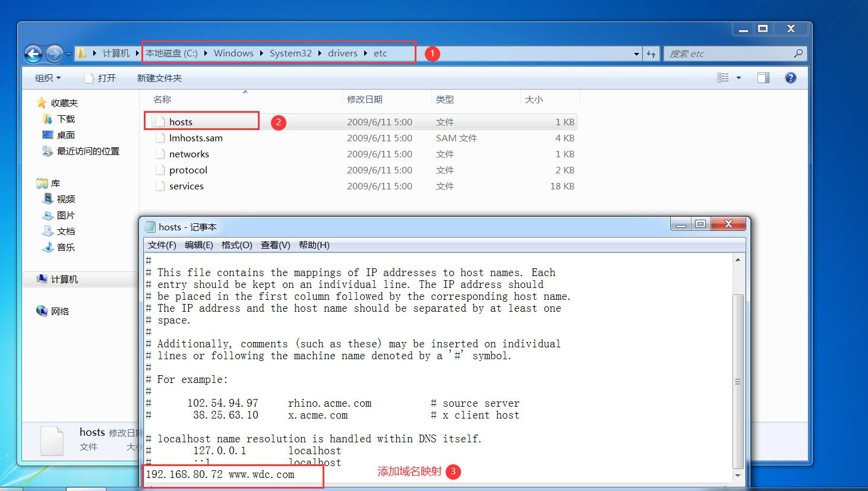
Task: Click Notepad scrollbar down arrow
Action: [738, 476]
